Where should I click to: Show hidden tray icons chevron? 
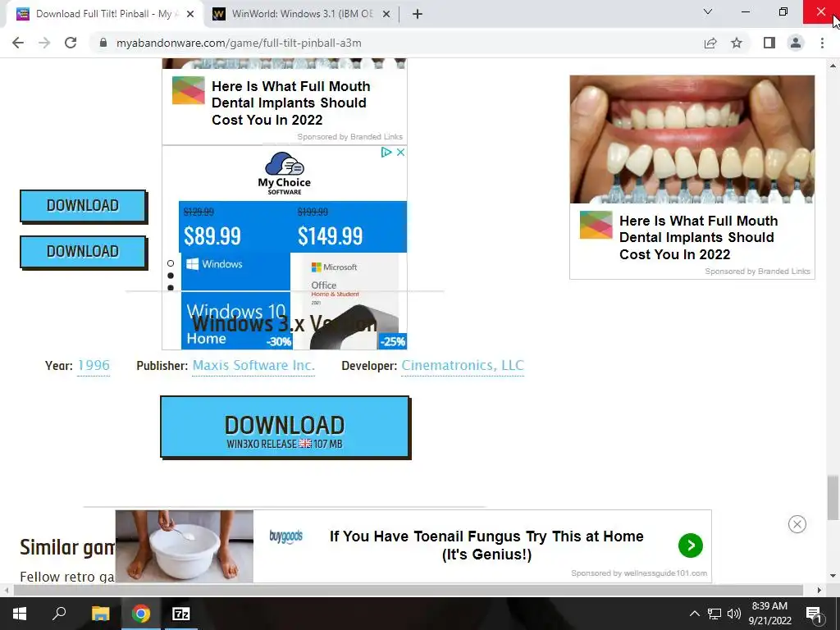(x=694, y=614)
